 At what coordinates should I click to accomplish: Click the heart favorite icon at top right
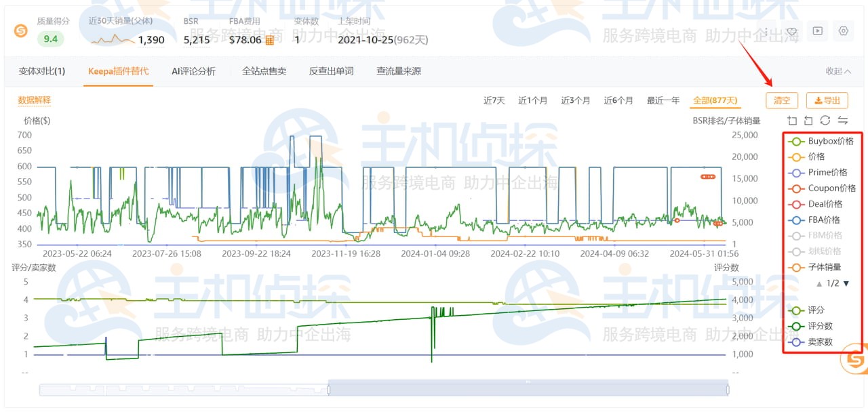coord(791,30)
